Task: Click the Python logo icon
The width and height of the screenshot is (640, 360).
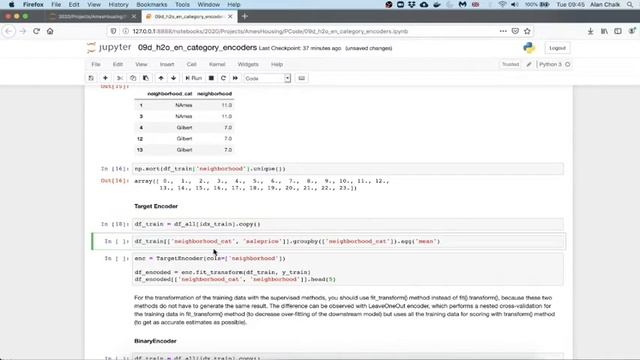Action: tap(529, 48)
